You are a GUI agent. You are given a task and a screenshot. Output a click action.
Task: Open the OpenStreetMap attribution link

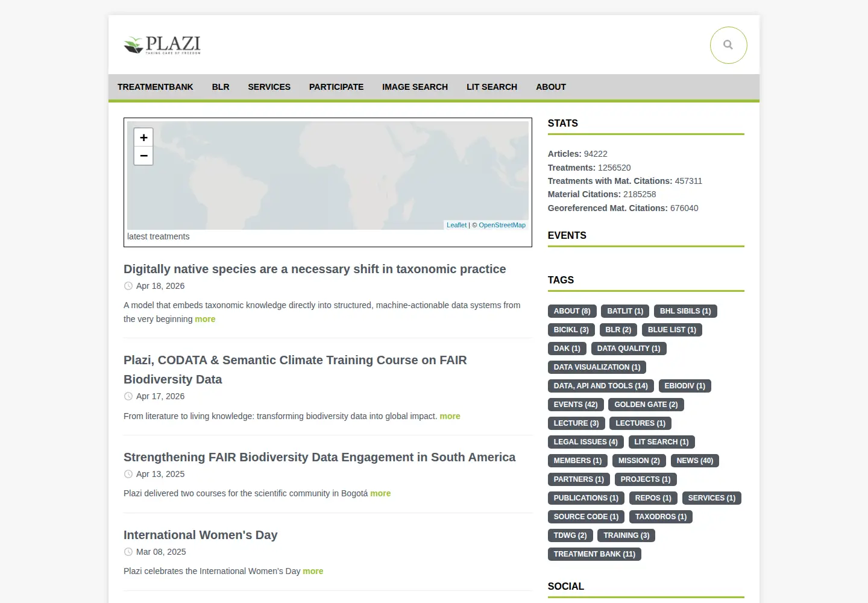(x=502, y=225)
